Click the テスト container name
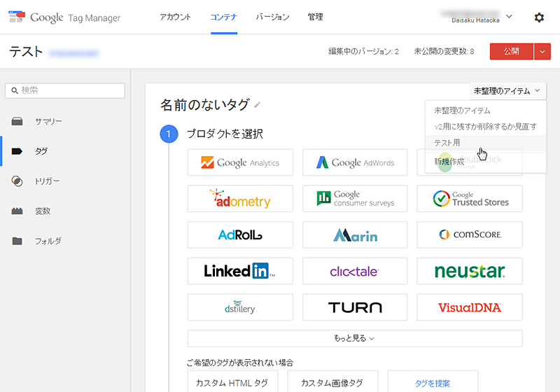The width and height of the screenshot is (560, 392). pos(26,52)
